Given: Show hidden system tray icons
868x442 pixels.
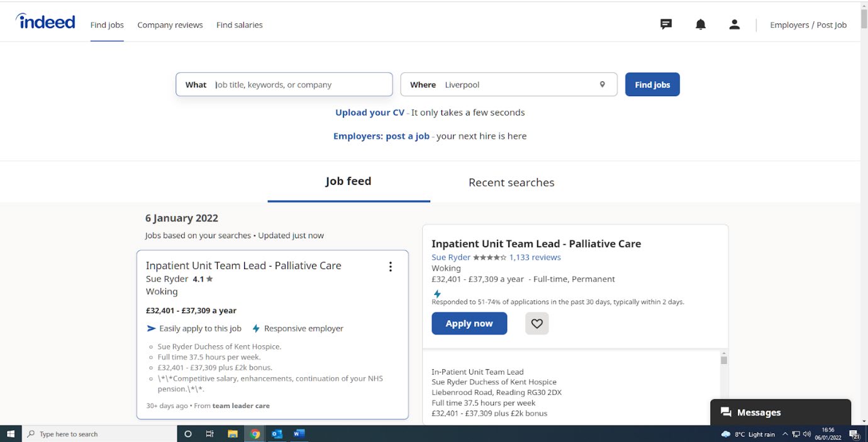Looking at the screenshot, I should pyautogui.click(x=785, y=434).
